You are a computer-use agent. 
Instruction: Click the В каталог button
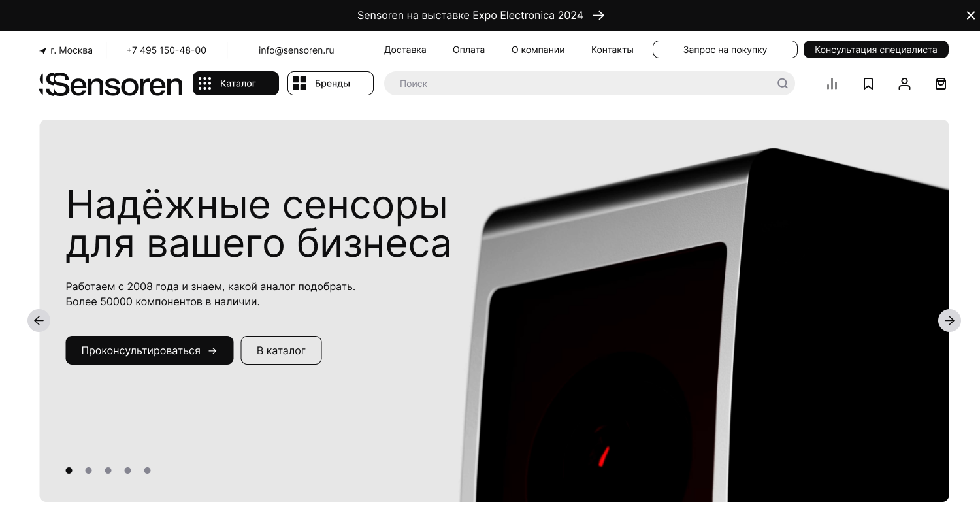tap(281, 350)
